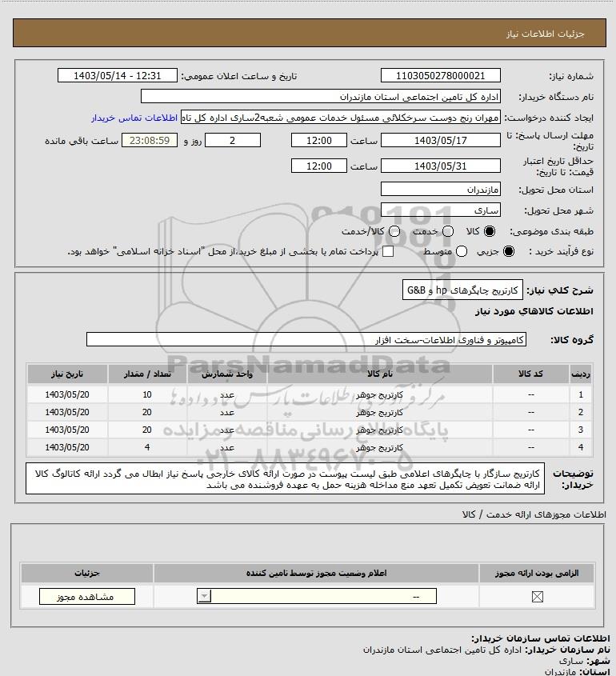Click the remaining days field showing 2
This screenshot has height=676, width=616.
(x=233, y=141)
